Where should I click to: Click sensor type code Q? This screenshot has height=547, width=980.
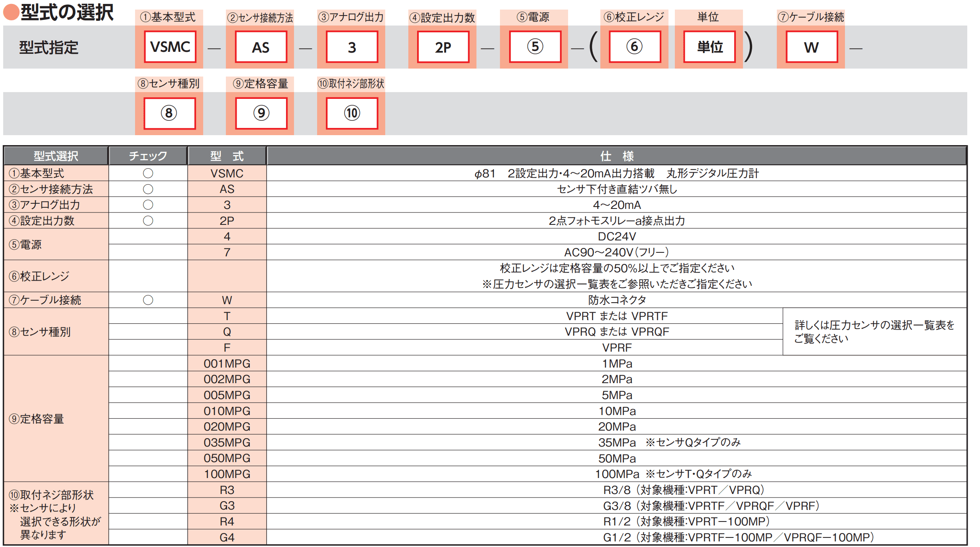227,332
